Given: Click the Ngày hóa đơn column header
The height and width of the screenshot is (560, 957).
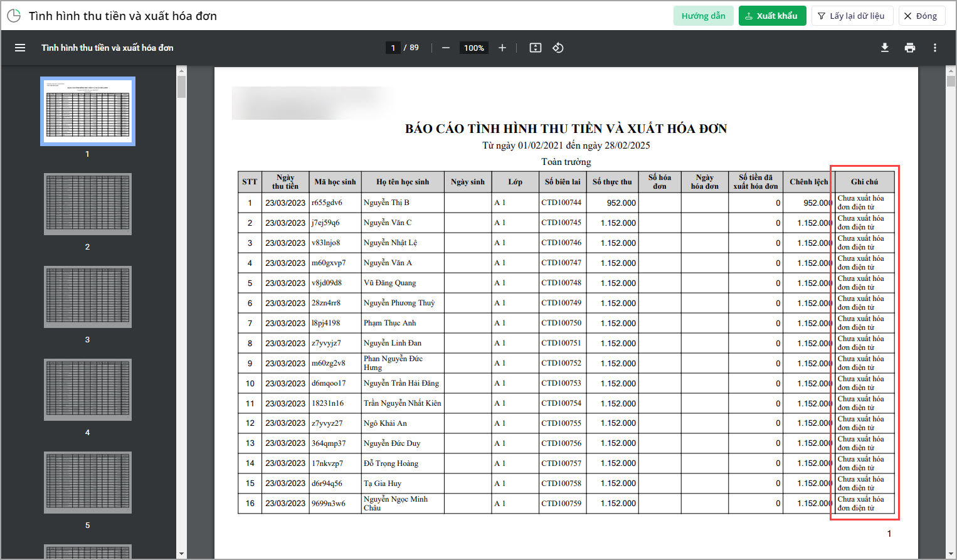Looking at the screenshot, I should pyautogui.click(x=705, y=182).
